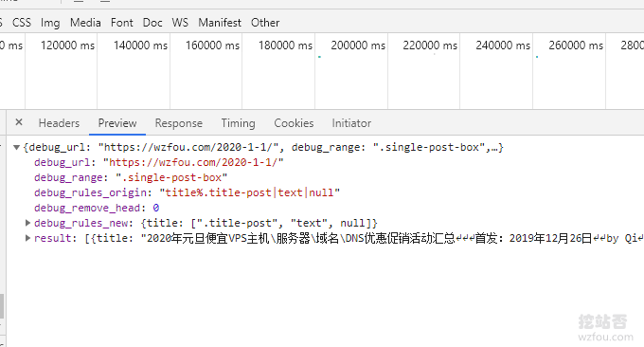Expand the debug_rules_new node
The image size is (644, 347).
[x=27, y=223]
